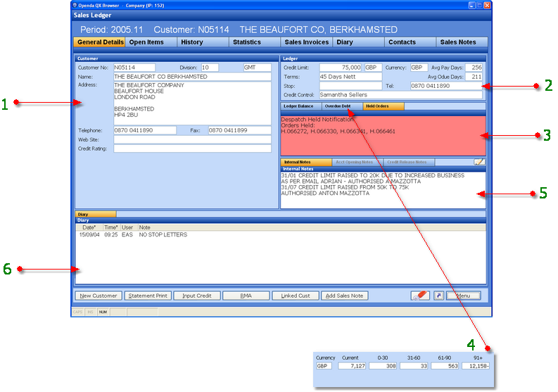
Task: Select the Held Orders sub-tab
Action: pos(383,106)
